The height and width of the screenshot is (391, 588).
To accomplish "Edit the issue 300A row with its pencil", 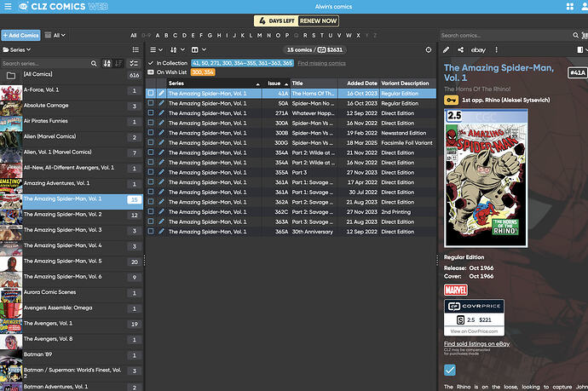I will (x=161, y=123).
